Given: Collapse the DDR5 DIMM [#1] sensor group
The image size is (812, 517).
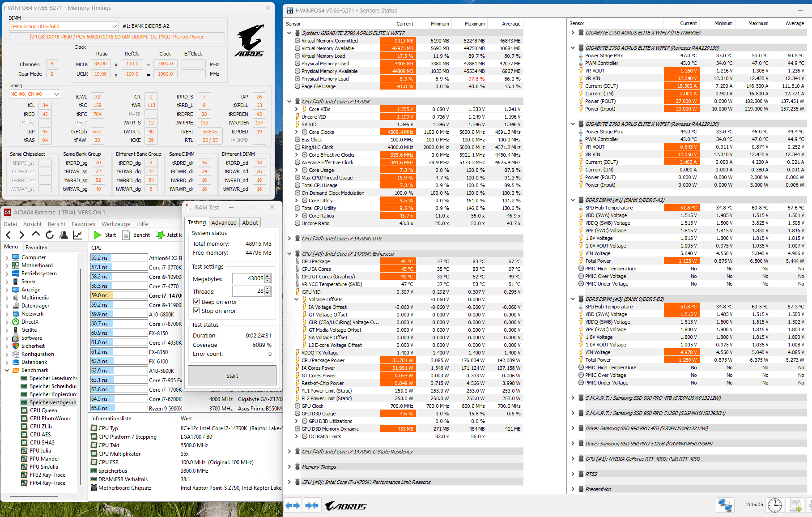Looking at the screenshot, I should 573,200.
